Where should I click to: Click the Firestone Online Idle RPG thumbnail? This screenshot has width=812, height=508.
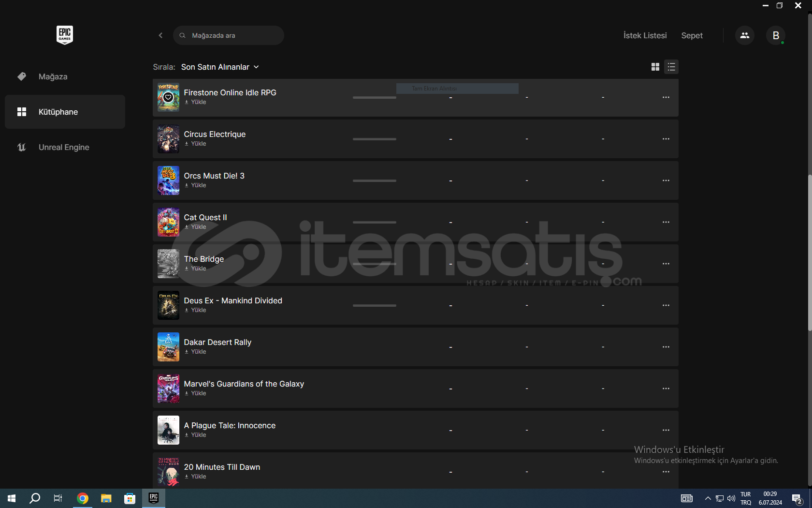(x=168, y=97)
